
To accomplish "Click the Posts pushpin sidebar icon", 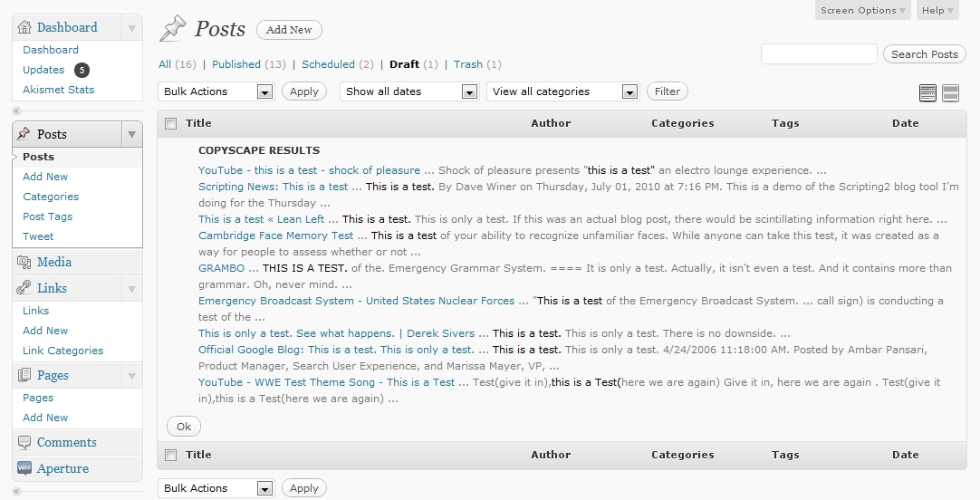I will tap(24, 134).
